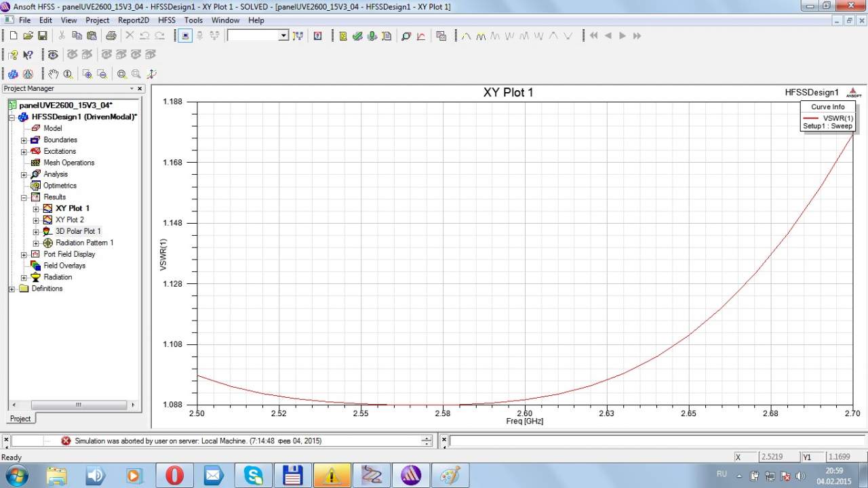The width and height of the screenshot is (868, 488).
Task: Expand the Definitions folder node
Action: 12,289
